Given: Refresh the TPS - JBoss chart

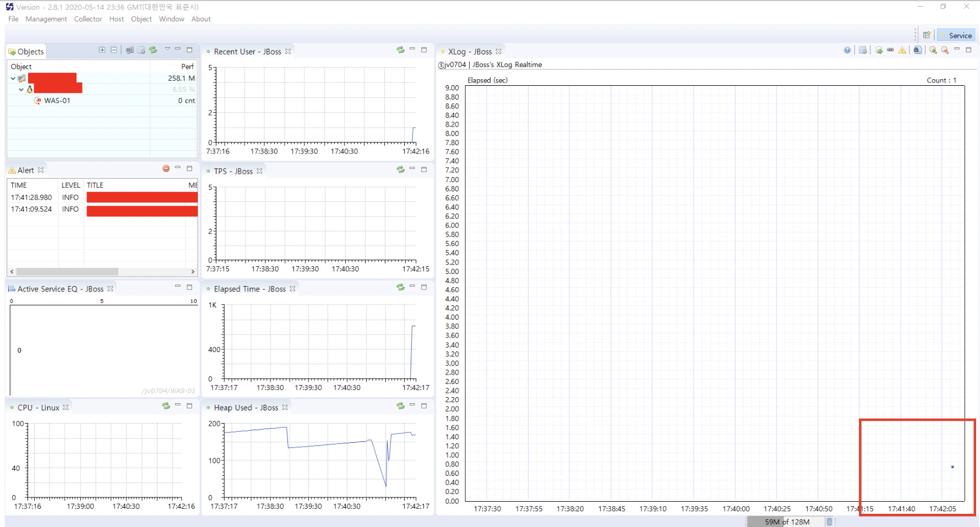Looking at the screenshot, I should (x=400, y=169).
